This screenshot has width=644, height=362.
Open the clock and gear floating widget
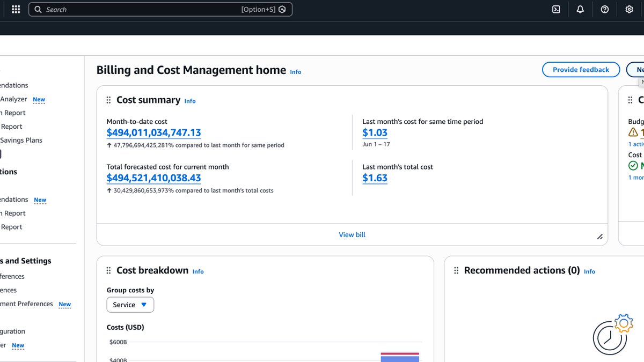(x=613, y=334)
